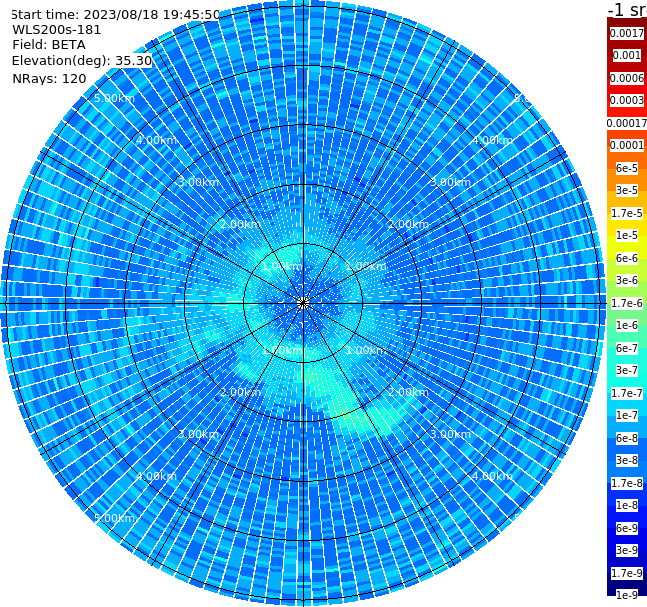Click the 0.0006 colorbar tick label

pyautogui.click(x=627, y=78)
